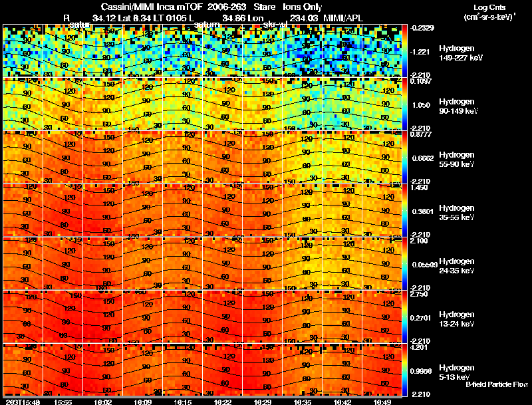This screenshot has width=532, height=405.
Task: Click the 16:35 time axis label
Action: [303, 402]
